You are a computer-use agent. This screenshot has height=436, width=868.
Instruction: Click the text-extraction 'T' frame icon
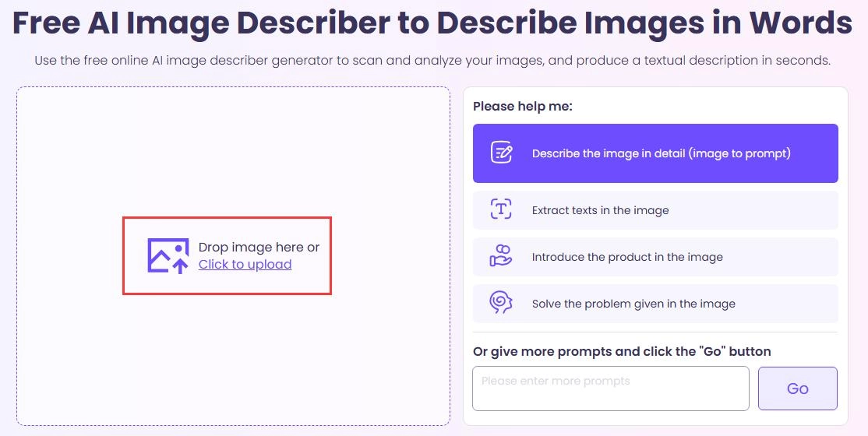coord(501,209)
